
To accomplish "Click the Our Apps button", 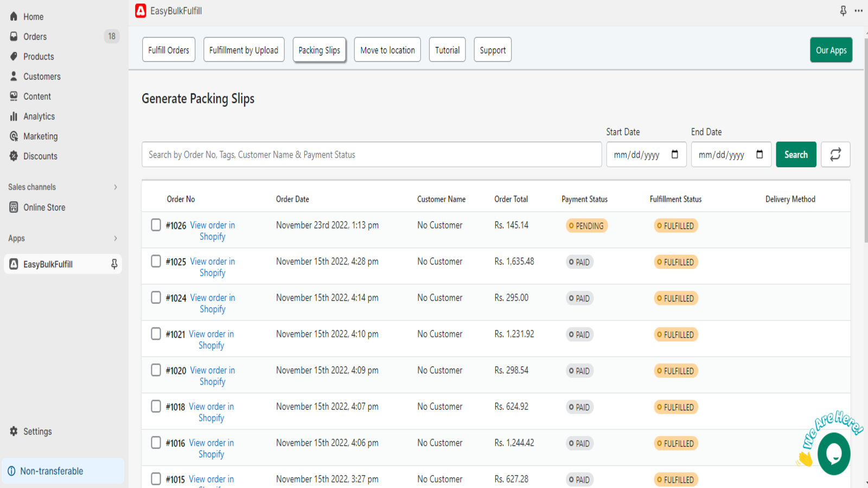I will click(x=831, y=50).
